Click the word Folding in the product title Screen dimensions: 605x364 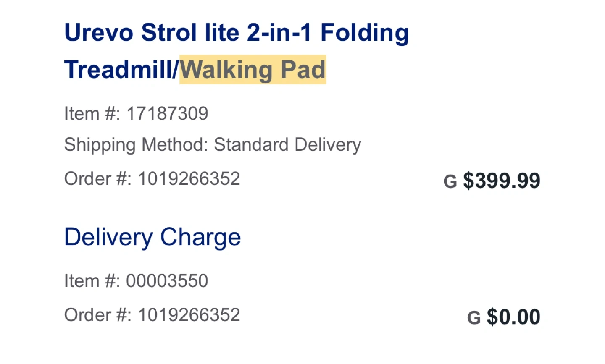pos(365,33)
